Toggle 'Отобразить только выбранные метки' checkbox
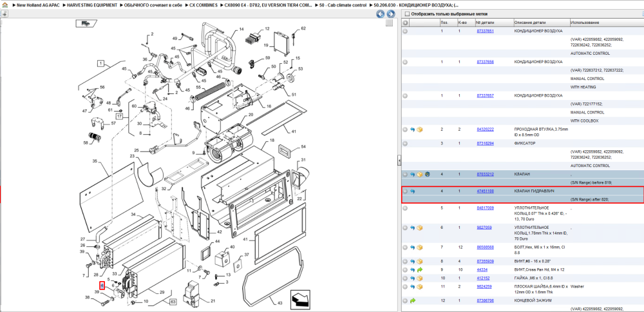The height and width of the screenshot is (312, 644). click(407, 14)
